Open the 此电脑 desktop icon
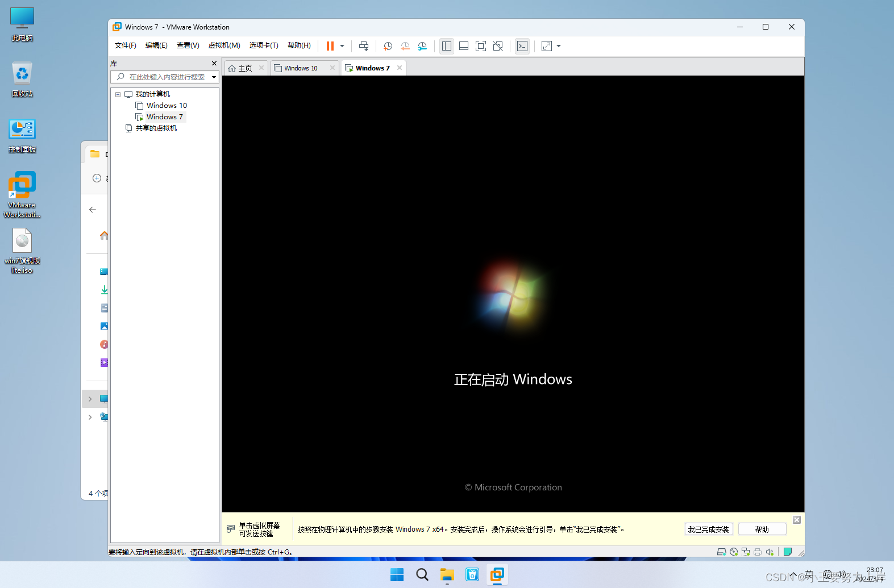Image resolution: width=894 pixels, height=588 pixels. [x=22, y=25]
